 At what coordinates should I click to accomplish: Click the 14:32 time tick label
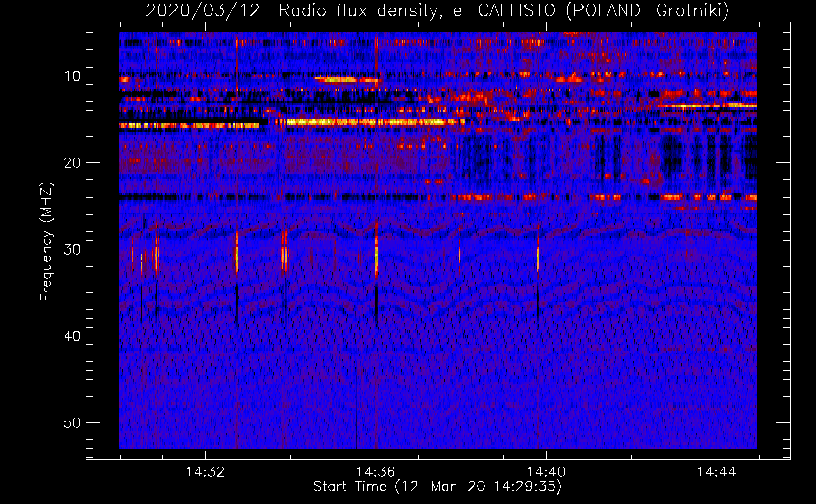tap(205, 472)
